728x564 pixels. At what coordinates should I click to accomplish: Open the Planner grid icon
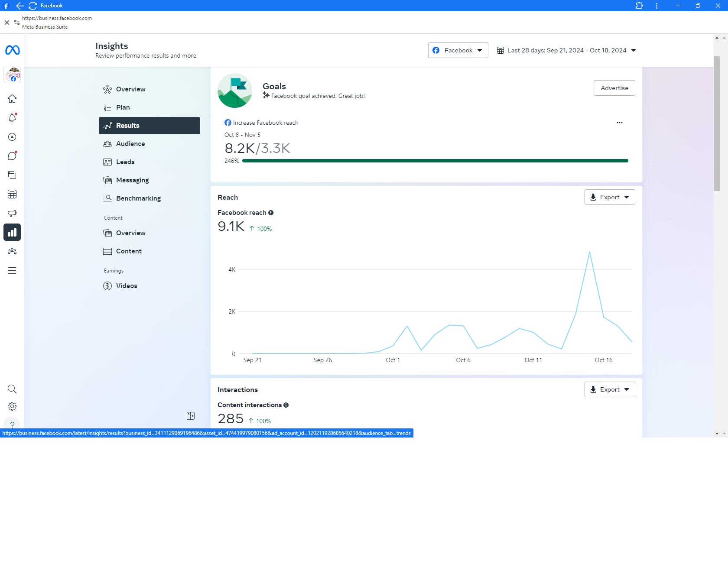pyautogui.click(x=12, y=194)
